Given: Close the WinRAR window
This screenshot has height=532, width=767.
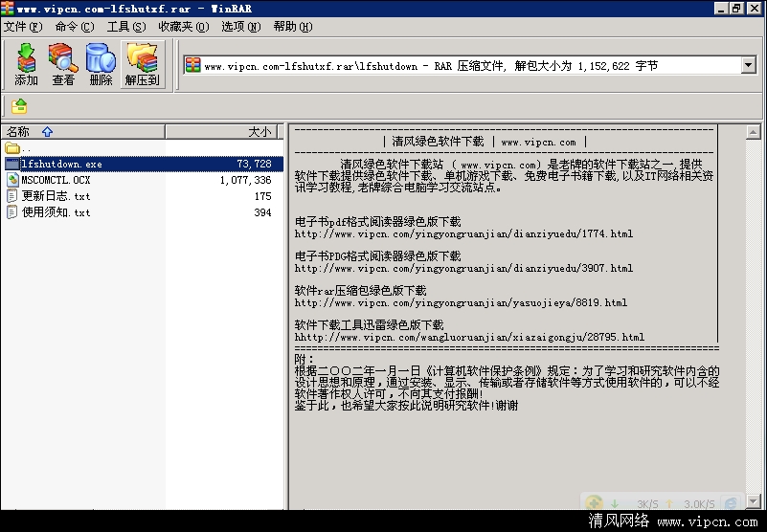Looking at the screenshot, I should pos(755,8).
